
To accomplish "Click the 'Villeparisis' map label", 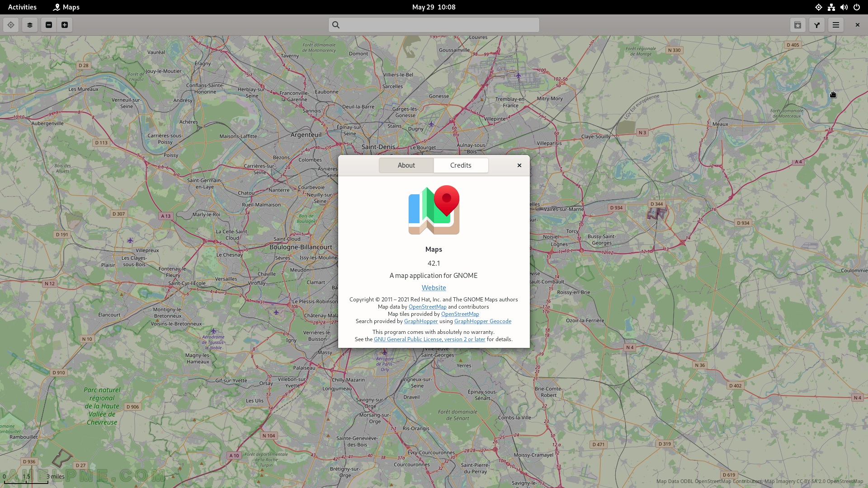I will point(549,143).
